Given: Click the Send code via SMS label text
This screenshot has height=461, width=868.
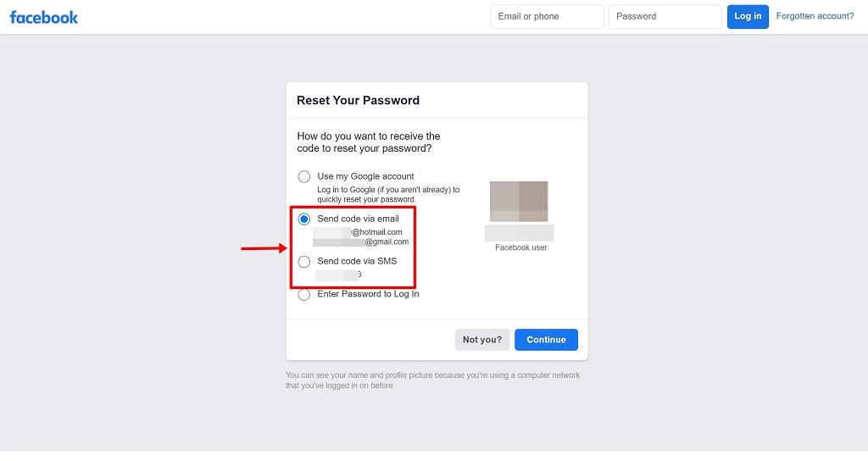Looking at the screenshot, I should pos(357,261).
